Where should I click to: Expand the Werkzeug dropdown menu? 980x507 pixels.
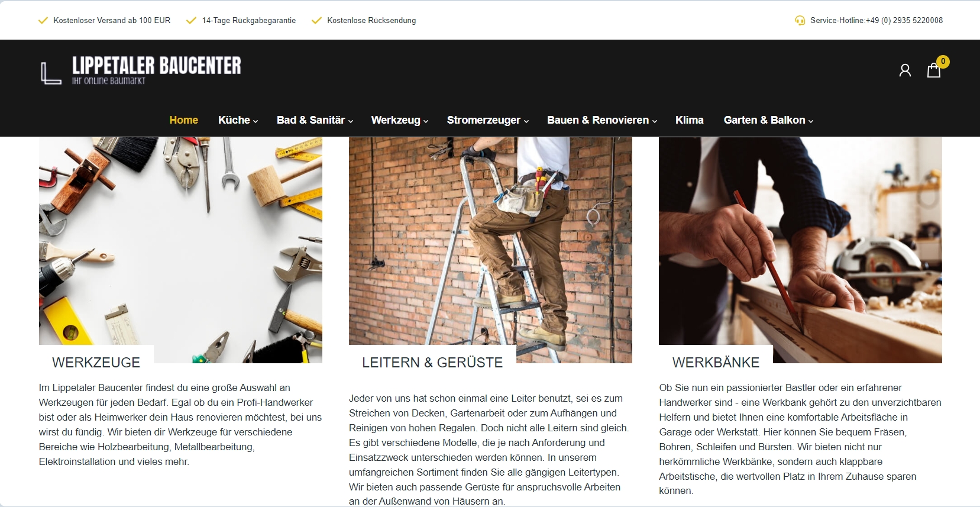[399, 120]
